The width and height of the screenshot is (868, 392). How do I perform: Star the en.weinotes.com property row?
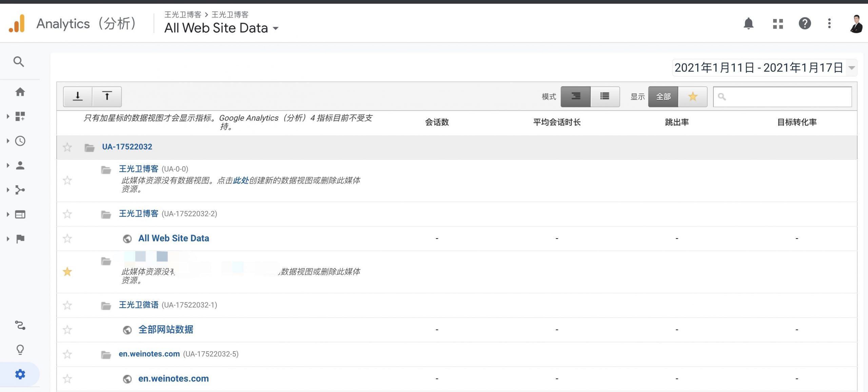[67, 354]
